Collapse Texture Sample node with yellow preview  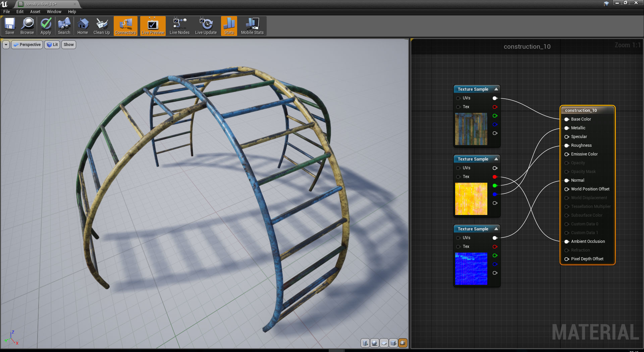[x=496, y=159]
